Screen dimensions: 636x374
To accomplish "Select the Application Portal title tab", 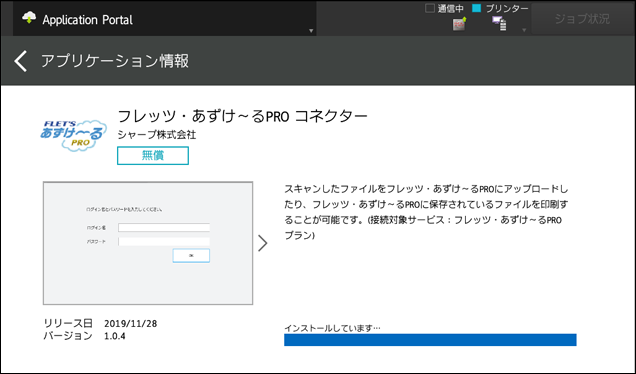I will point(164,19).
